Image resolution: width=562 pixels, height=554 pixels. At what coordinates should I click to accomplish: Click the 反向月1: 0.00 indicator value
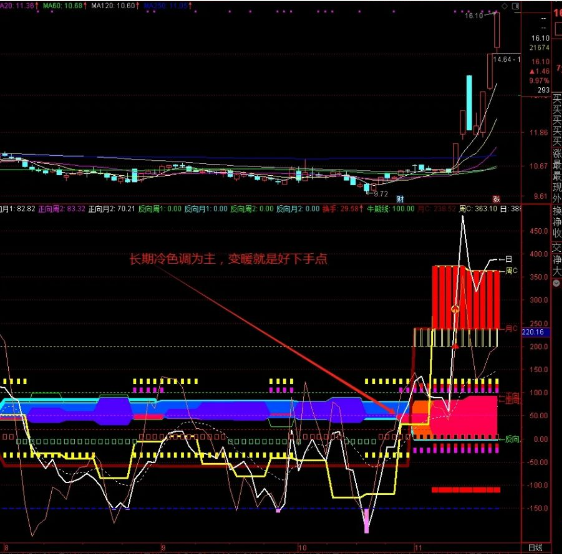[x=206, y=209]
